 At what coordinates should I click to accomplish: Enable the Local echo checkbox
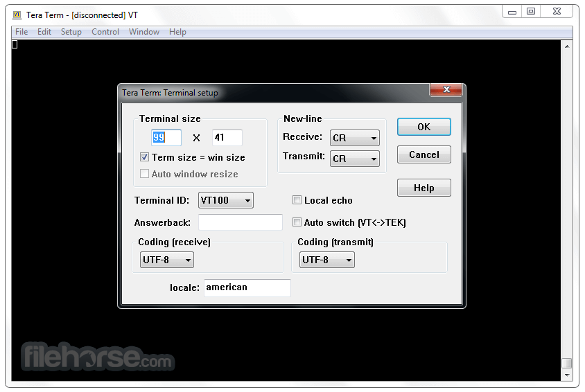(297, 200)
